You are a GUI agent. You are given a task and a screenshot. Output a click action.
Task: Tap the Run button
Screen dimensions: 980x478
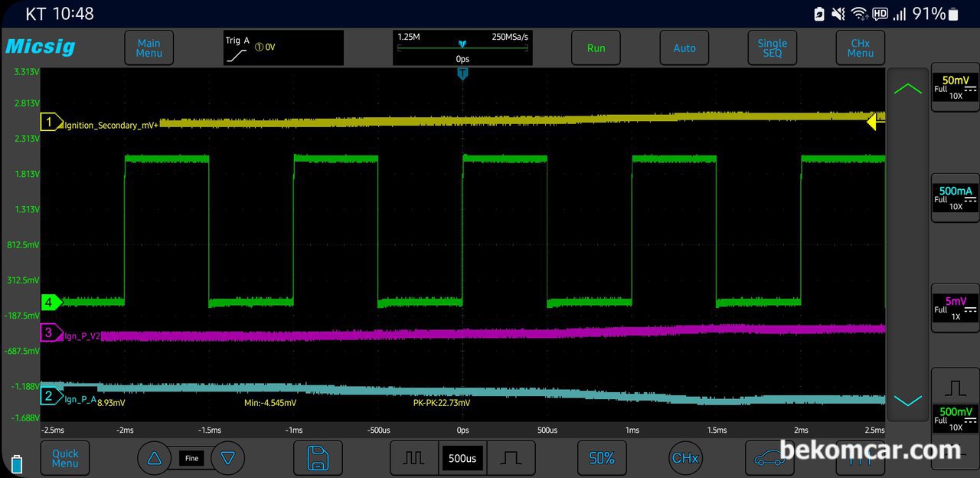(x=596, y=48)
